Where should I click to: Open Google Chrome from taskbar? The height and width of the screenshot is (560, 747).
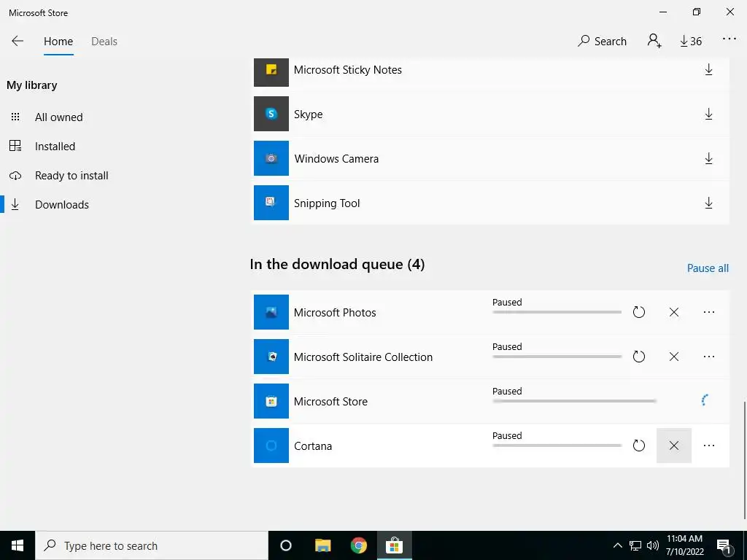(359, 545)
